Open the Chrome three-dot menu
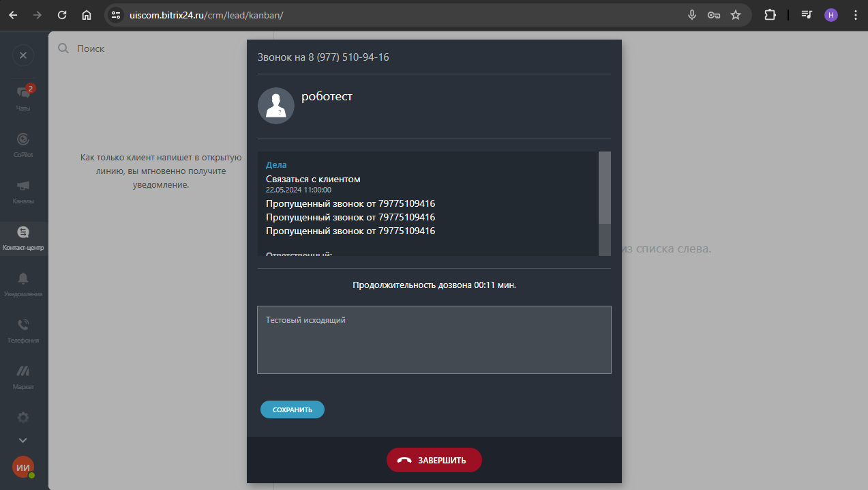The width and height of the screenshot is (868, 490). 856,15
